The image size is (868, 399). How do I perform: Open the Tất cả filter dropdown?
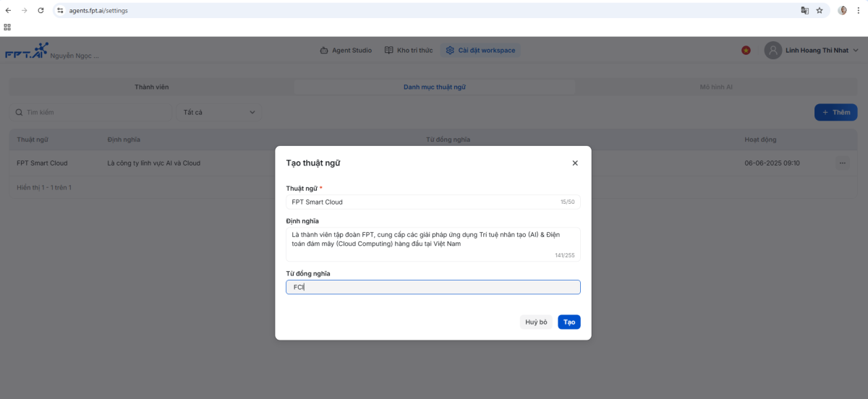pyautogui.click(x=219, y=112)
